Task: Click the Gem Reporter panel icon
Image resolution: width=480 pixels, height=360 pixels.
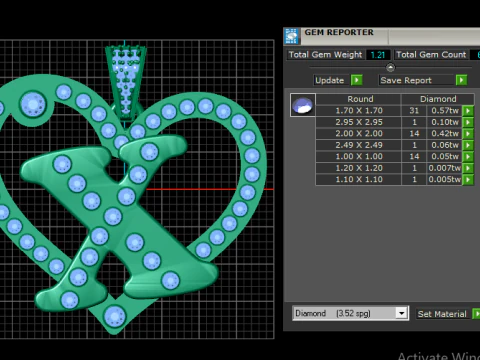Action: tap(292, 36)
